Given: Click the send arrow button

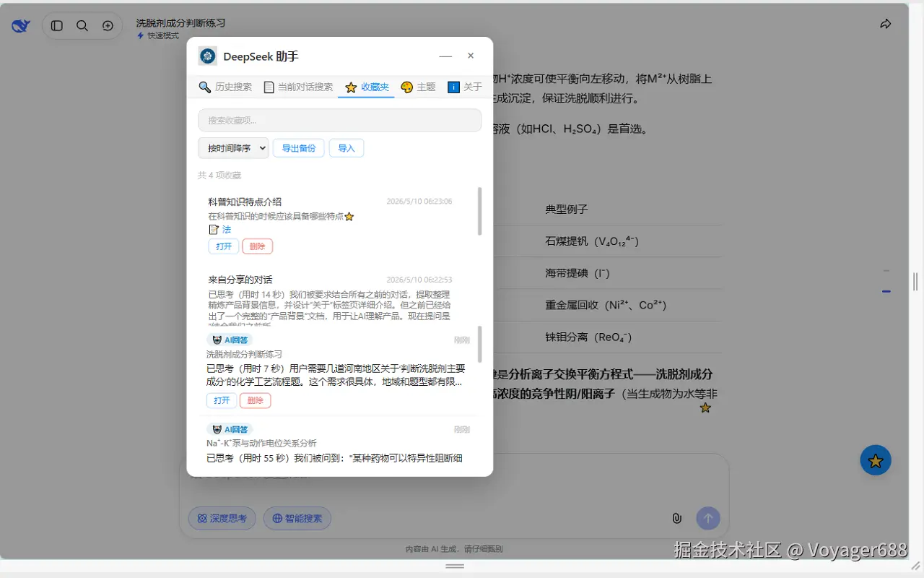Looking at the screenshot, I should (x=708, y=518).
